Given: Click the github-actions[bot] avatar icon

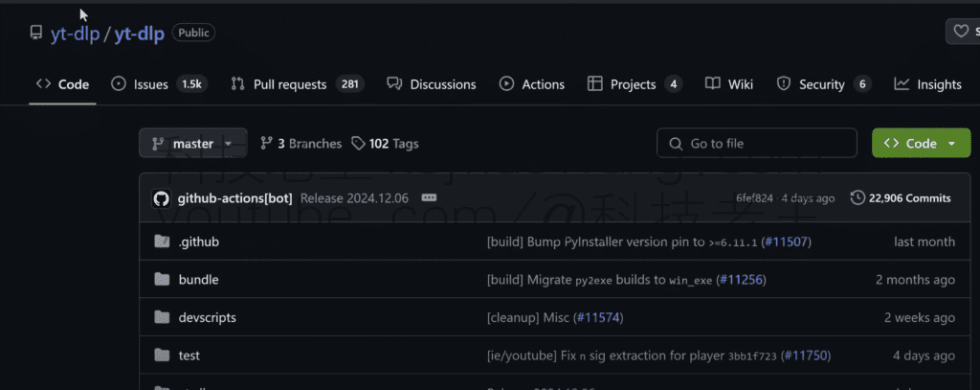Looking at the screenshot, I should (161, 198).
